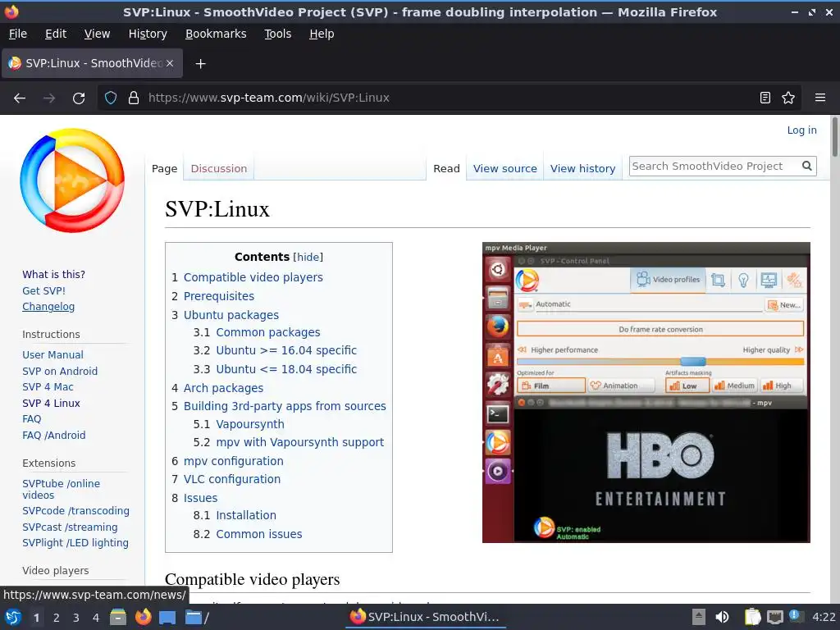Open the Tools menu
The width and height of the screenshot is (840, 630).
tap(277, 34)
